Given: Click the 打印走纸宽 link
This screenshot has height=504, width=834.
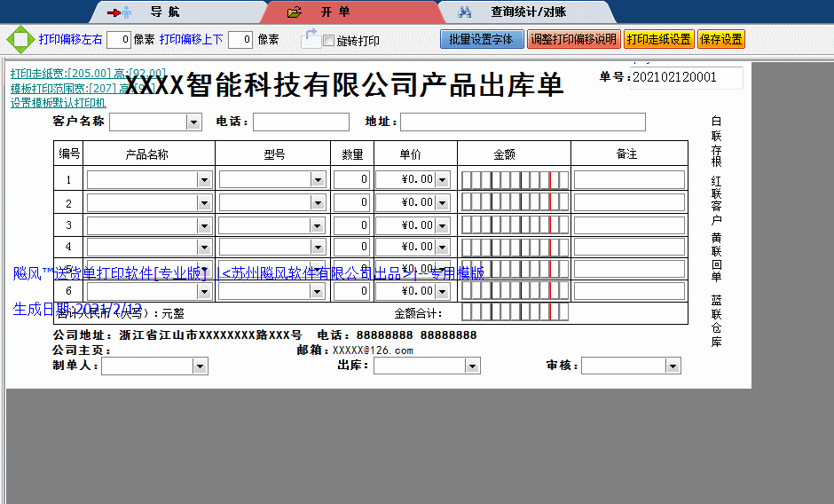Looking at the screenshot, I should pyautogui.click(x=89, y=73).
